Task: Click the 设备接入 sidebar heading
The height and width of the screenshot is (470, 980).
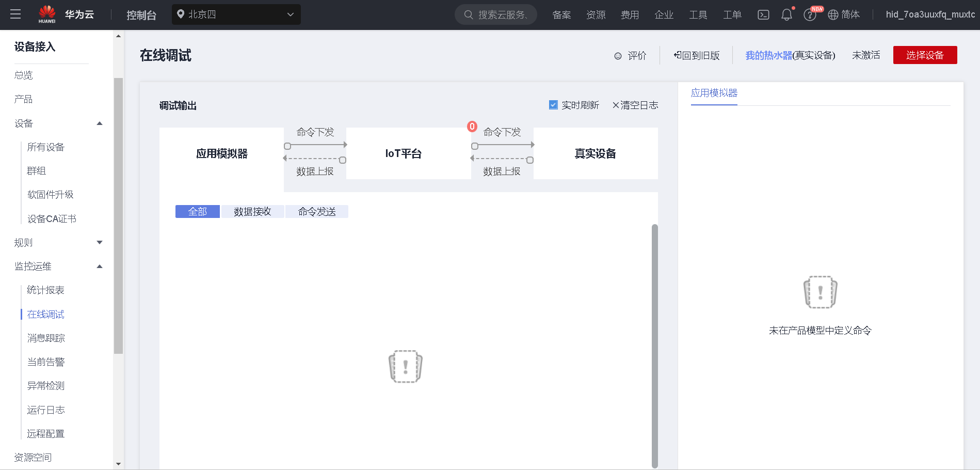Action: point(35,47)
